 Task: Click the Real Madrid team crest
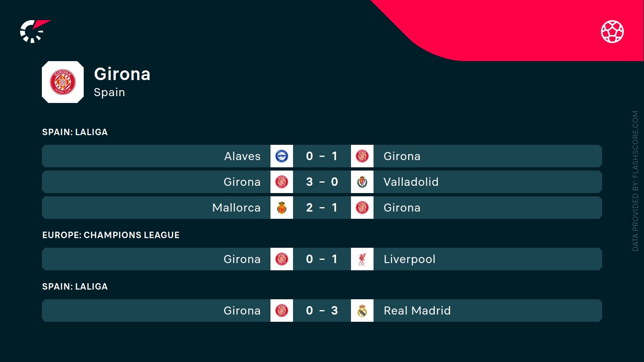pyautogui.click(x=362, y=311)
